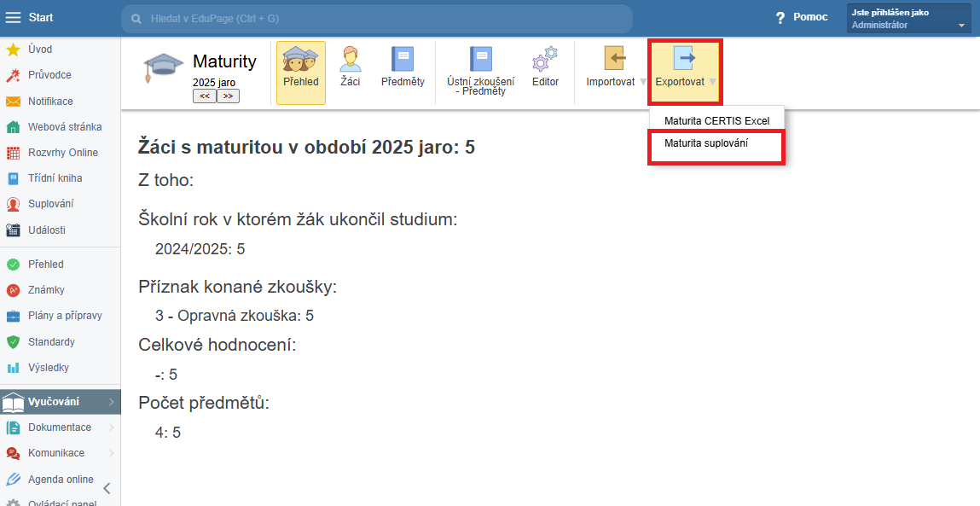Select the Přehled graduates toolbar icon
The height and width of the screenshot is (506, 980).
click(x=300, y=60)
